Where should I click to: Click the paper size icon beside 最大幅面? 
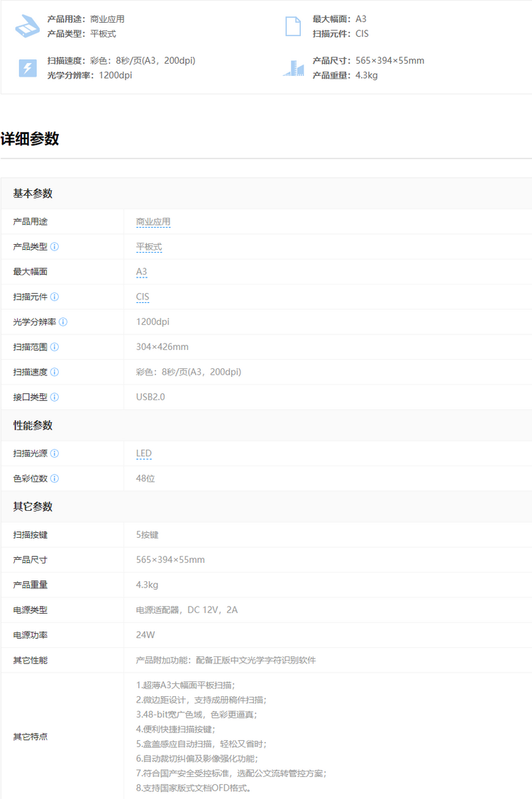point(293,26)
